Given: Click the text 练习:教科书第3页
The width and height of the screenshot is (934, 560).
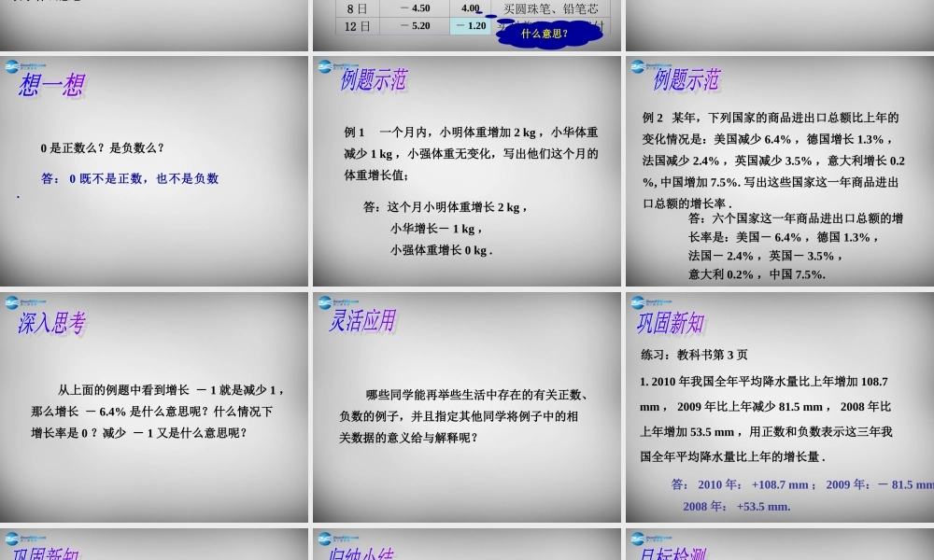Looking at the screenshot, I should click(694, 355).
